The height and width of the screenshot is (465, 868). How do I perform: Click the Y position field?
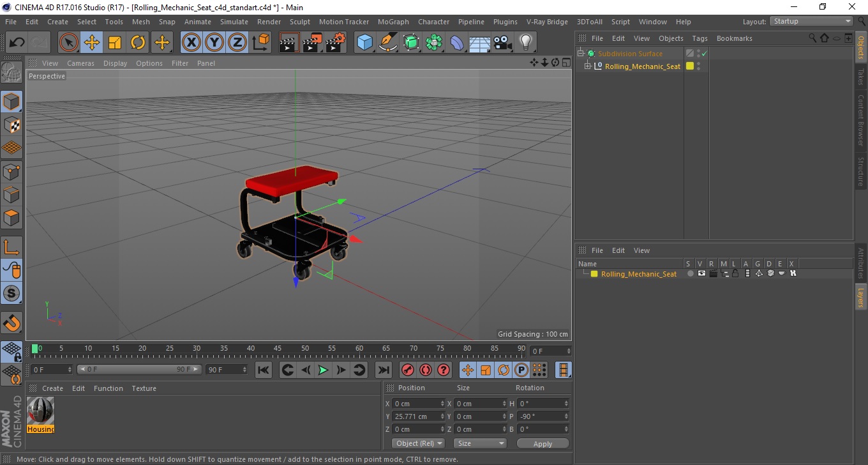click(418, 416)
